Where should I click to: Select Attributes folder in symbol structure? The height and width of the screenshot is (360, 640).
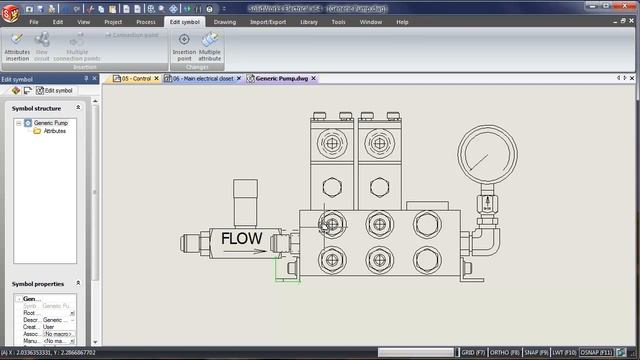(x=50, y=131)
